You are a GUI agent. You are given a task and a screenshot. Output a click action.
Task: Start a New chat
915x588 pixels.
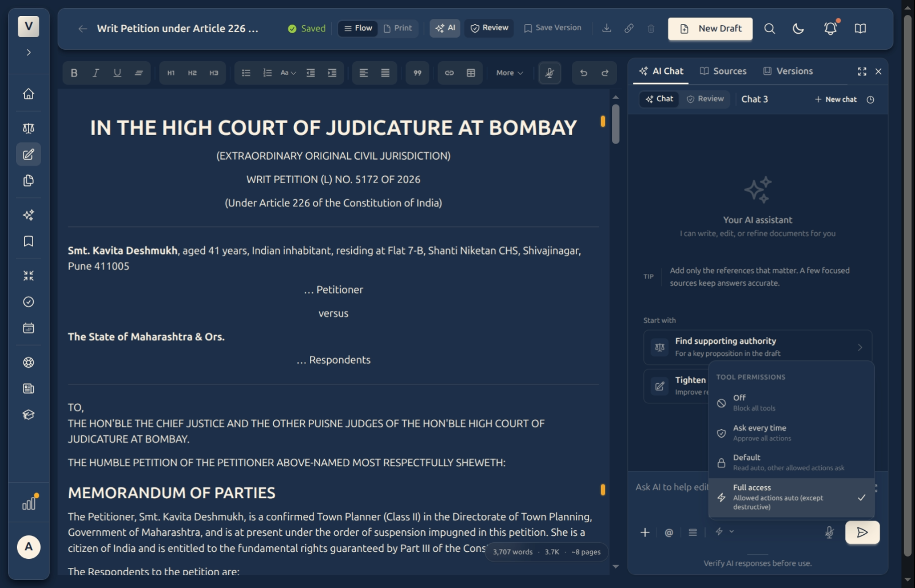pyautogui.click(x=836, y=100)
